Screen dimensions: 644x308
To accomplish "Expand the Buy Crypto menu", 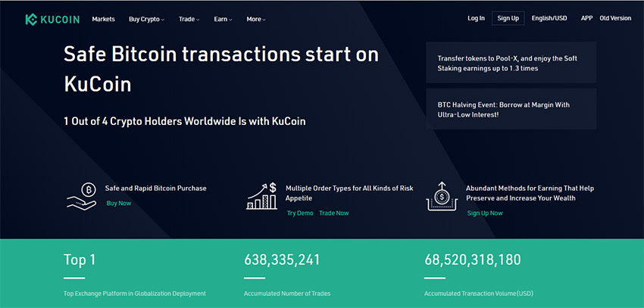I will point(147,19).
